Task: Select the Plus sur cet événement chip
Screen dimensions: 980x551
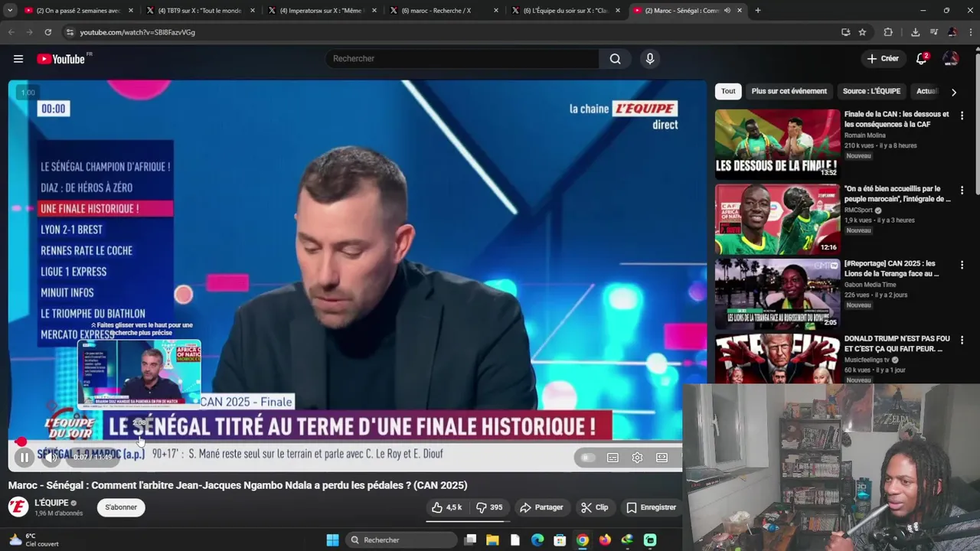Action: point(789,91)
